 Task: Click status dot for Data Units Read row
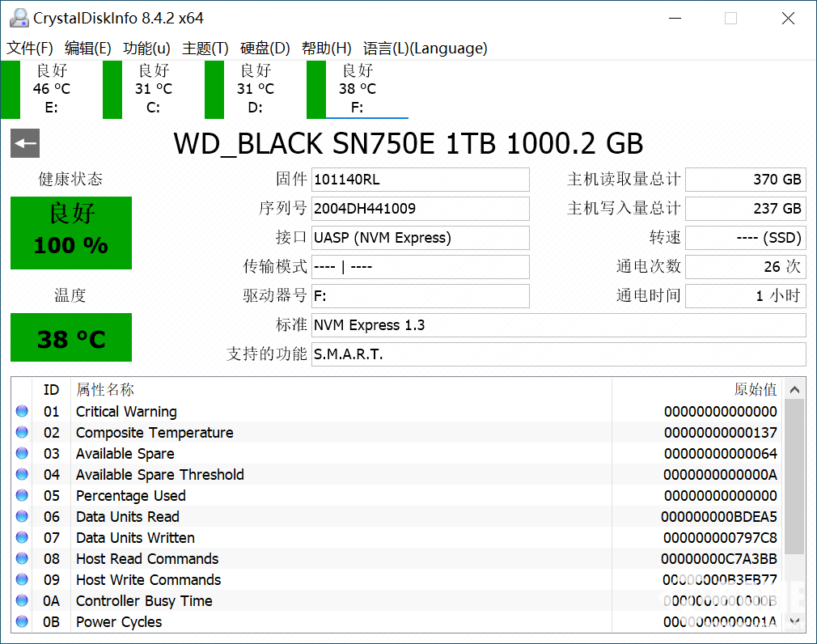click(22, 516)
